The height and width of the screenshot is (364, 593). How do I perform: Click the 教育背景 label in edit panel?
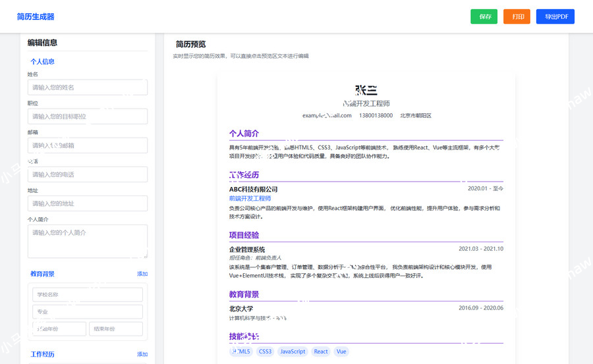click(42, 274)
